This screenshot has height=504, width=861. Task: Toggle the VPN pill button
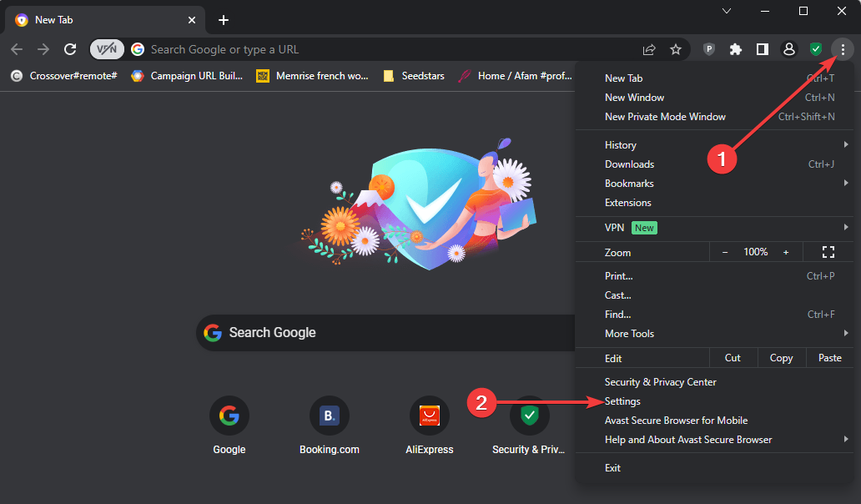(x=107, y=49)
